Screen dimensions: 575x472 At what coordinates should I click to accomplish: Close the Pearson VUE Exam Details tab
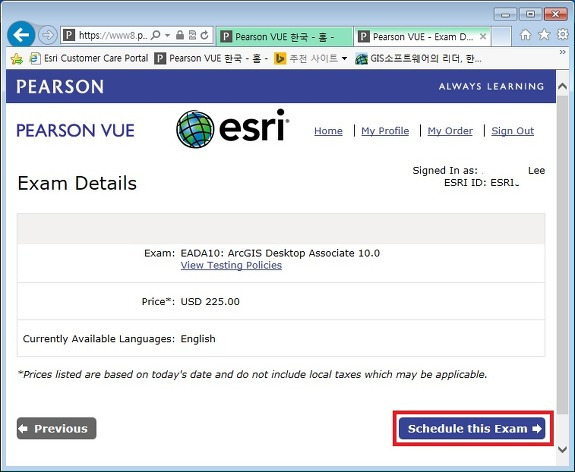click(483, 36)
